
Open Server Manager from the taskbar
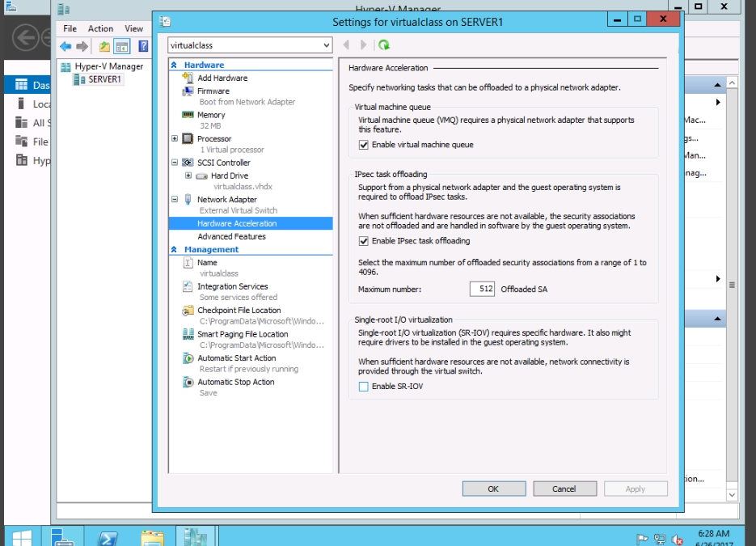[x=62, y=537]
